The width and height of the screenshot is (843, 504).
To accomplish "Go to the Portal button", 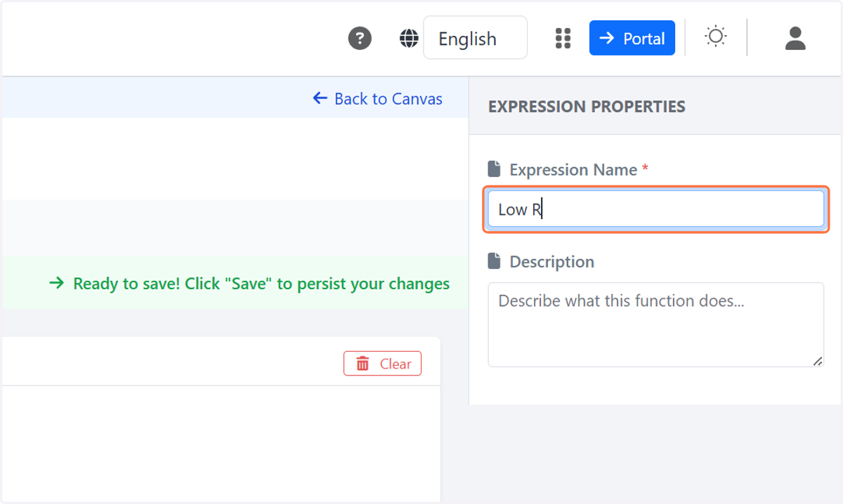I will [x=632, y=38].
